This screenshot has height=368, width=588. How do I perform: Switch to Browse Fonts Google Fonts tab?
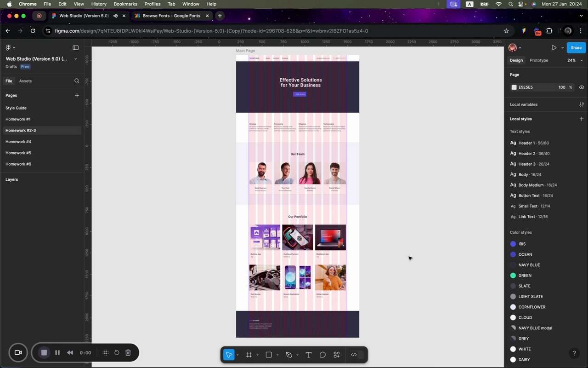[x=171, y=16]
